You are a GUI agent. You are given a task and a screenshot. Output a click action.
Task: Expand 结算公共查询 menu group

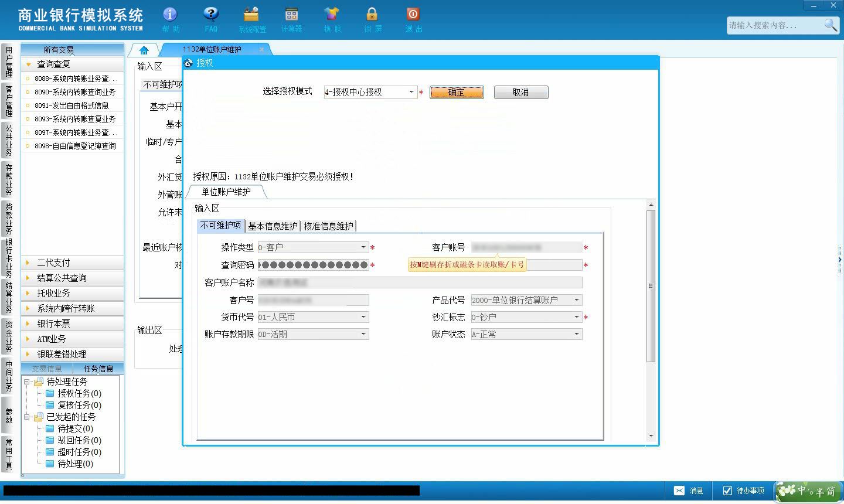pyautogui.click(x=73, y=278)
